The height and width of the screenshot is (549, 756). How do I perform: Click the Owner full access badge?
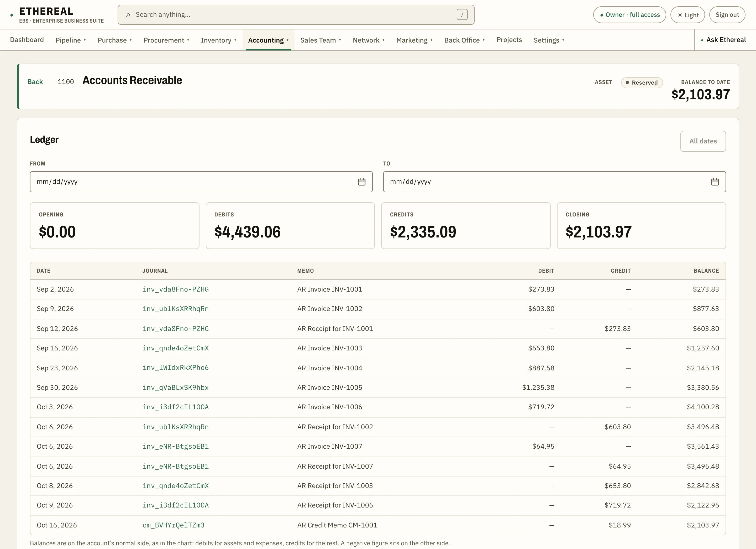click(x=629, y=15)
